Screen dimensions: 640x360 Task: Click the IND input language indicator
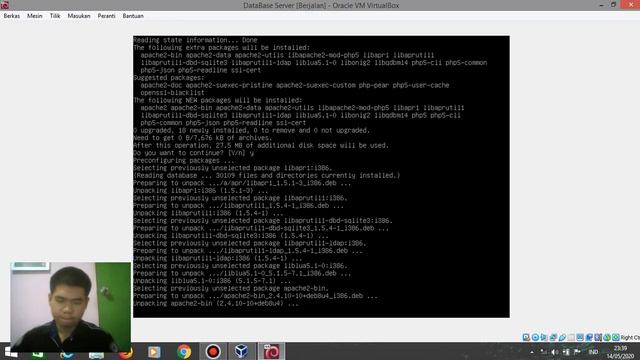(x=593, y=352)
